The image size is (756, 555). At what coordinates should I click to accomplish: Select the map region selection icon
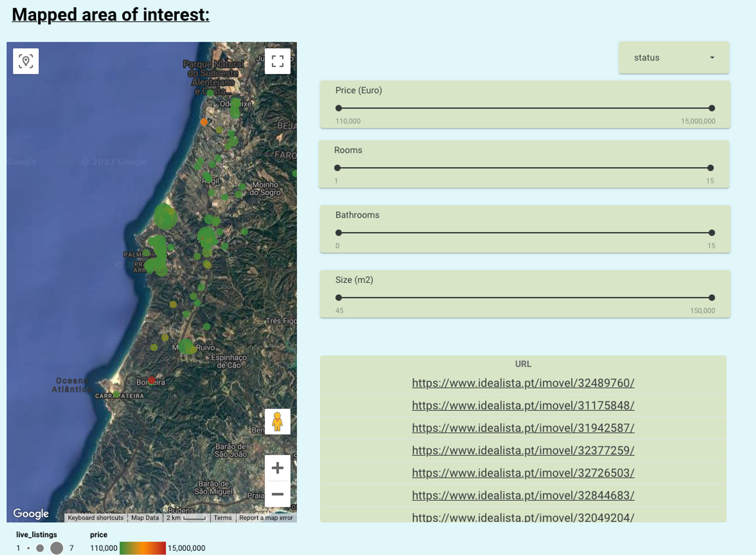(x=25, y=60)
